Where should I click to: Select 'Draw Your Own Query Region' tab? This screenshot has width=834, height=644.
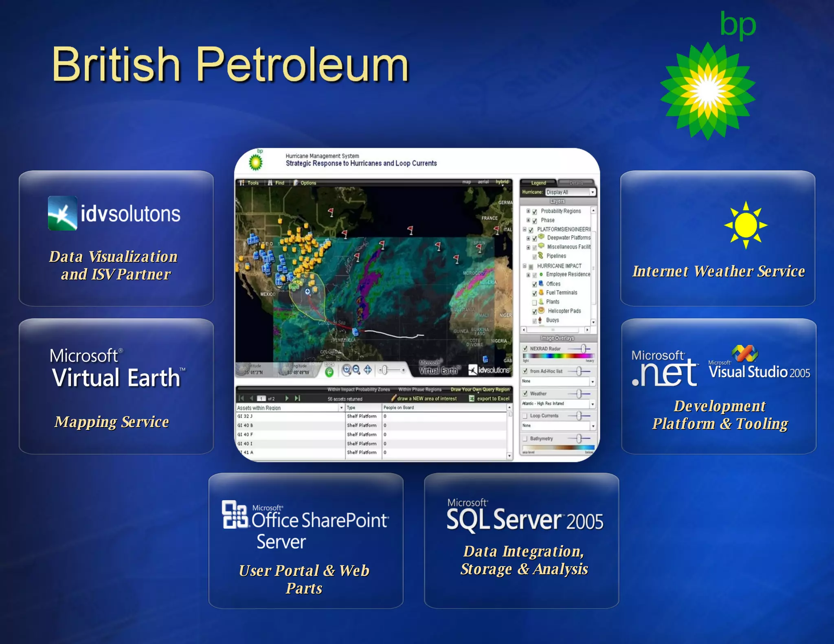(480, 390)
